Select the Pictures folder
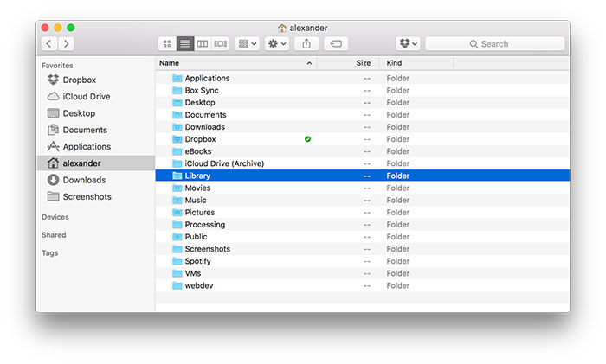This screenshot has width=606, height=364. pos(363,213)
